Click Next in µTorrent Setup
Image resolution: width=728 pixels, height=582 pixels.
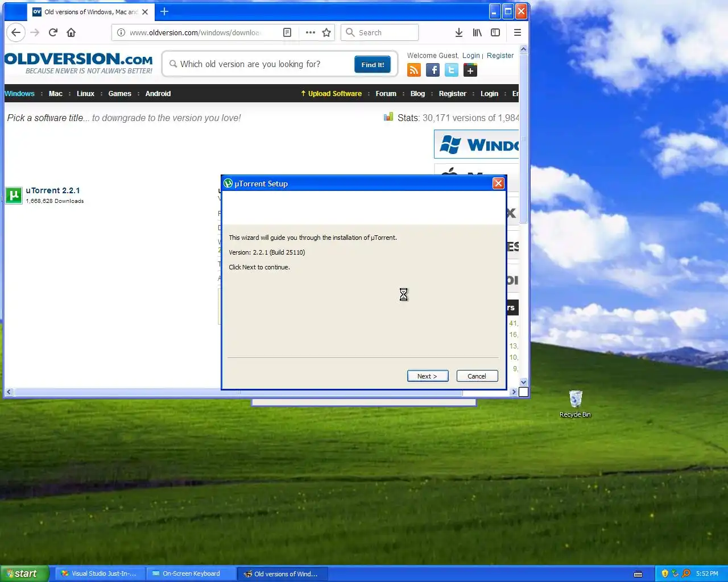pos(428,376)
